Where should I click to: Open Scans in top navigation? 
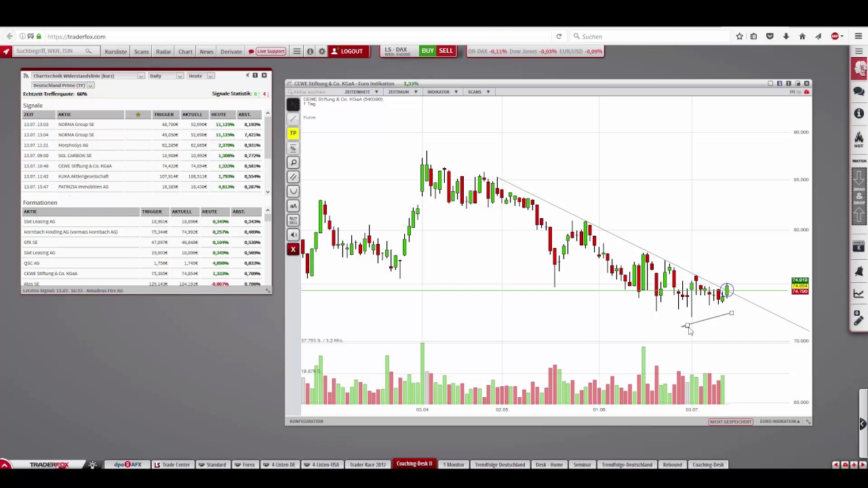coord(141,52)
